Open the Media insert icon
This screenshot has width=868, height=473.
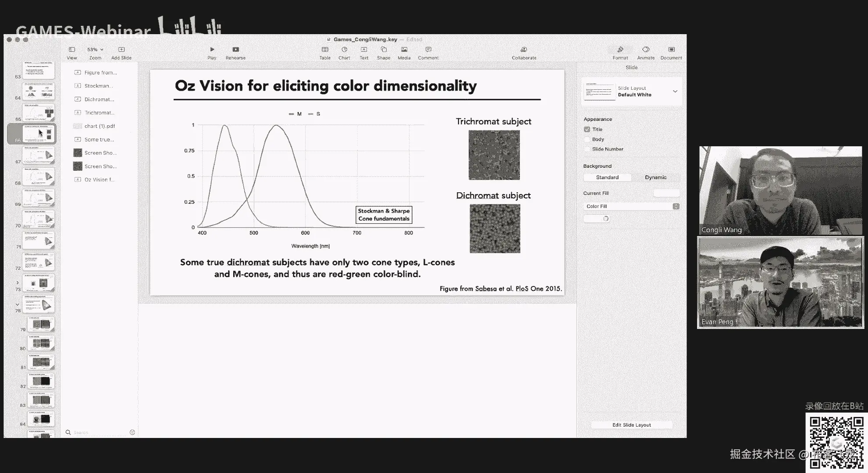pyautogui.click(x=404, y=50)
